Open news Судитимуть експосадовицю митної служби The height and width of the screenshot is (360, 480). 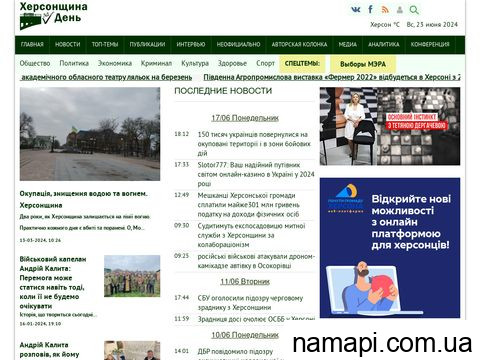pyautogui.click(x=251, y=235)
